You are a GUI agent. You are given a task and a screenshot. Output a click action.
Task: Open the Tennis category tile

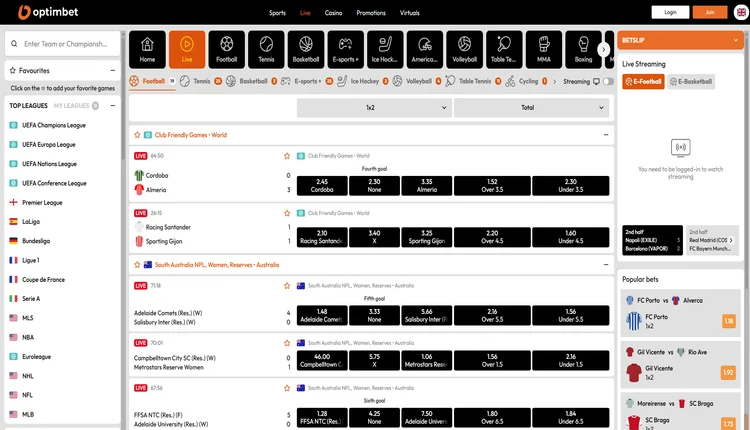pos(266,50)
